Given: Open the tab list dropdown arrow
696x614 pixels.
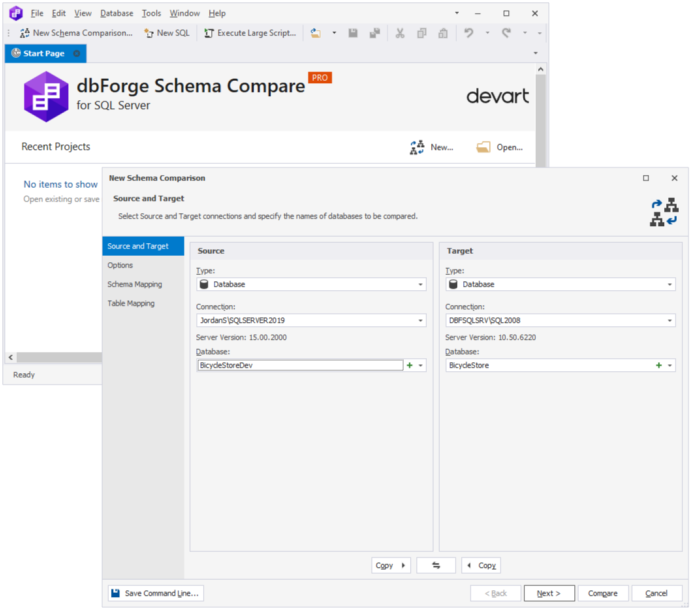Looking at the screenshot, I should [535, 53].
